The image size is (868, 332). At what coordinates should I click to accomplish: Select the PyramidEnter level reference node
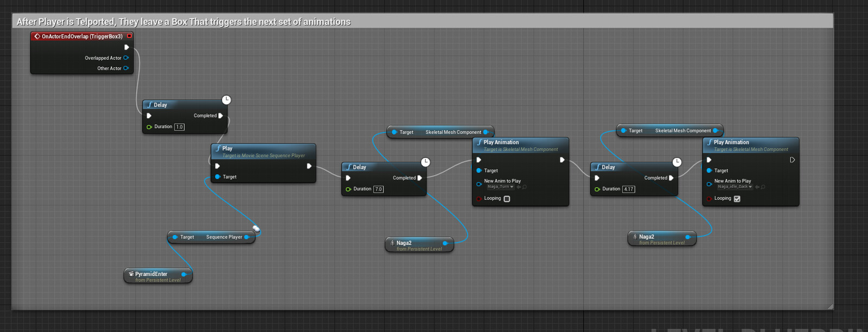click(158, 276)
